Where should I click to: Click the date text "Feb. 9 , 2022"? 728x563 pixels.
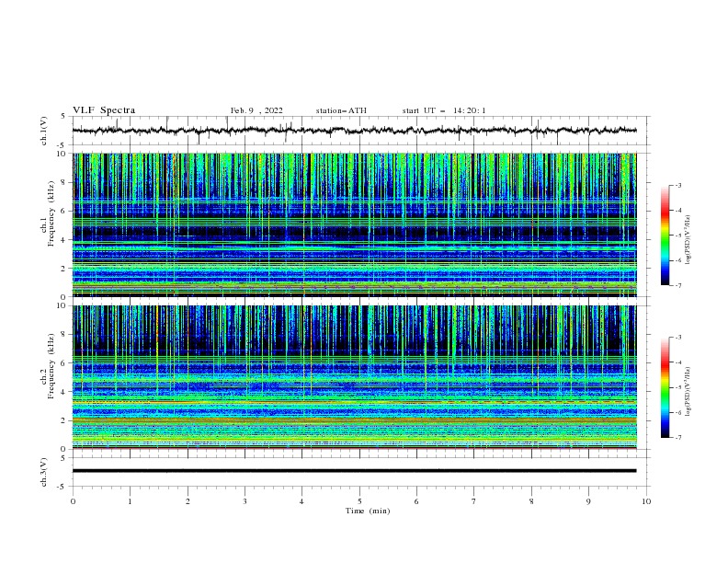pos(256,110)
